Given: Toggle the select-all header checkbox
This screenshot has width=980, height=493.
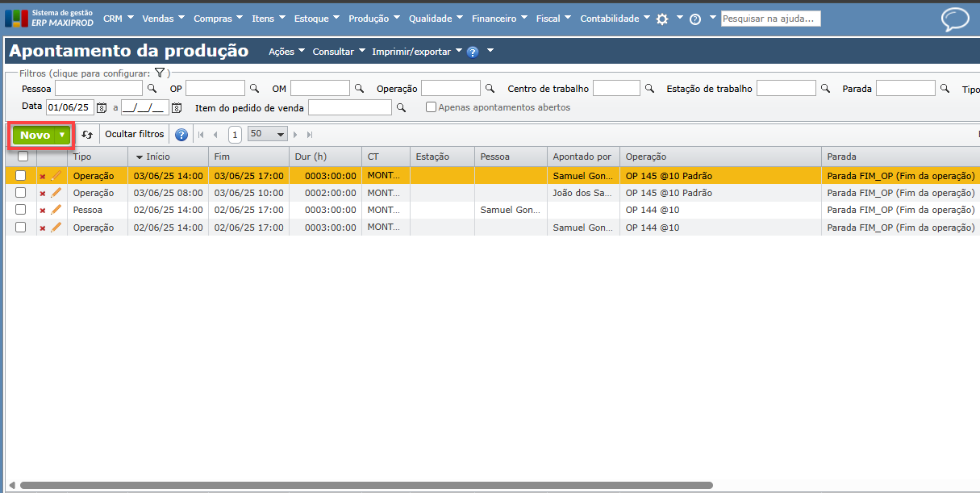Looking at the screenshot, I should (23, 157).
